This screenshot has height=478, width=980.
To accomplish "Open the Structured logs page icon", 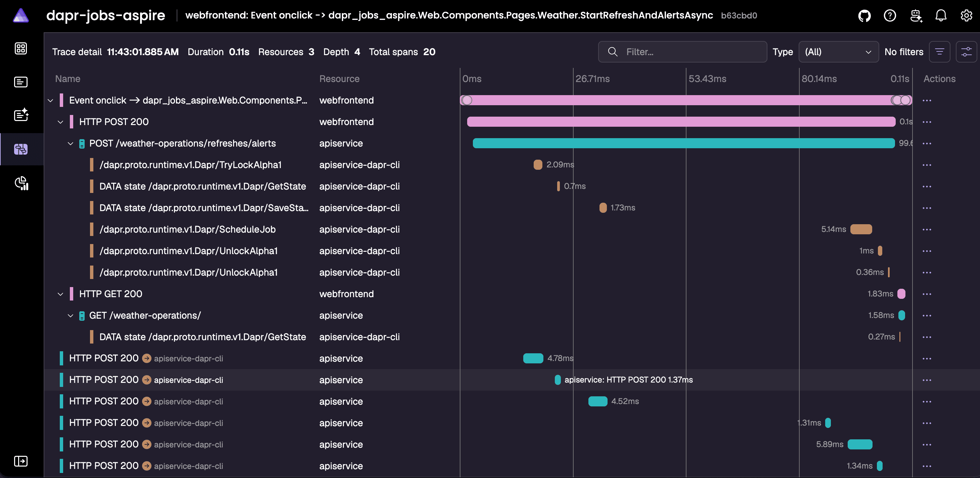I will pos(21,115).
